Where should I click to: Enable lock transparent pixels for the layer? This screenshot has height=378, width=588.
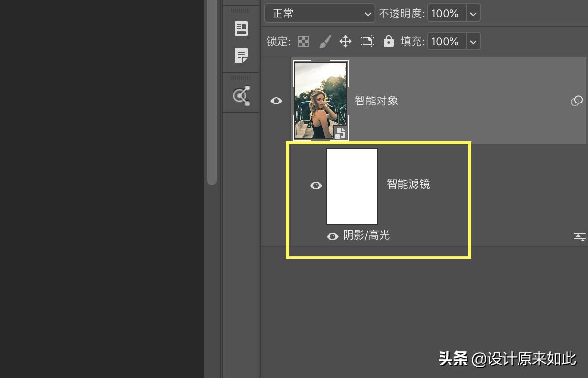tap(303, 41)
